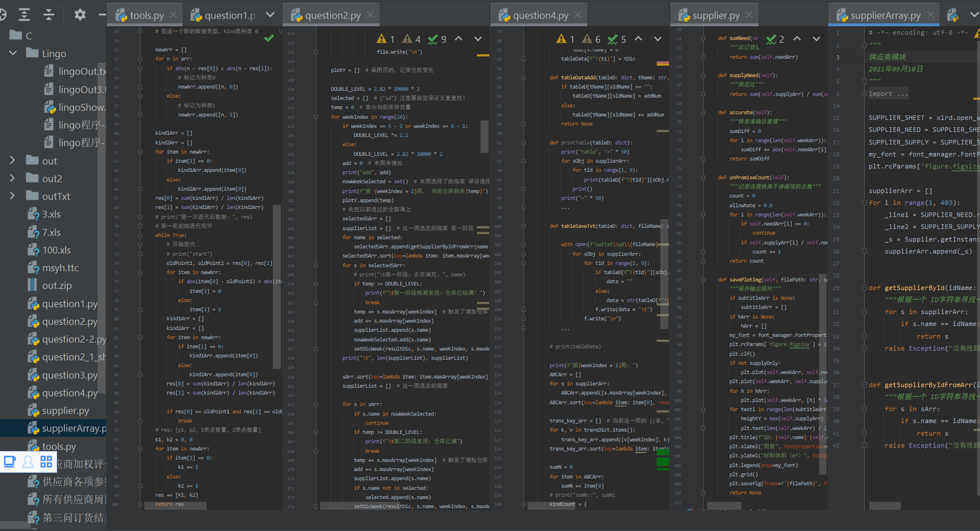Click warning count 1 in question4.py editor
Viewport: 980px width, 531px height.
[566, 39]
